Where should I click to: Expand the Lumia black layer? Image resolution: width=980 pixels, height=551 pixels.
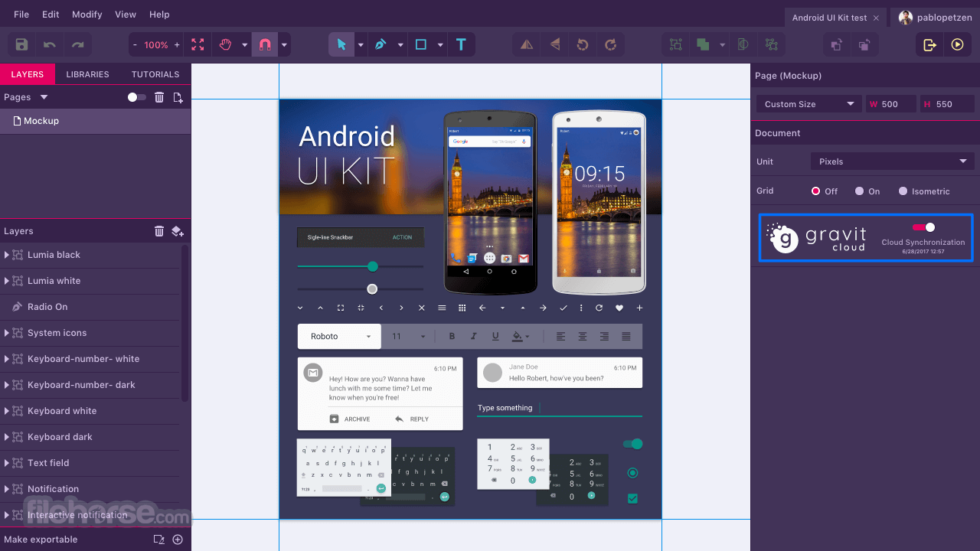click(7, 255)
